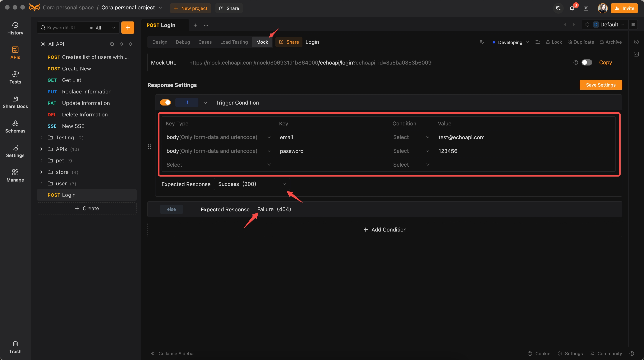Click the APIs panel icon
Viewport: 644px width, 360px height.
pos(15,53)
